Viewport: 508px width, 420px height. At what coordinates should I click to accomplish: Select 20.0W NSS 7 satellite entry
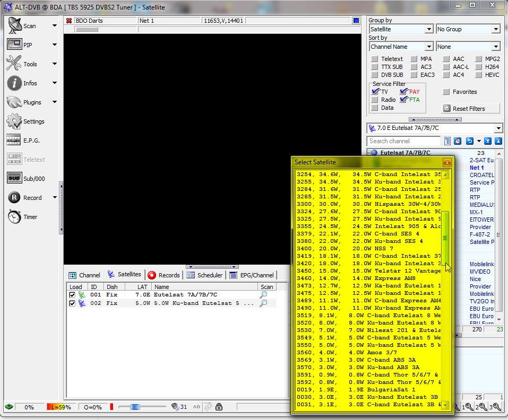pos(369,249)
